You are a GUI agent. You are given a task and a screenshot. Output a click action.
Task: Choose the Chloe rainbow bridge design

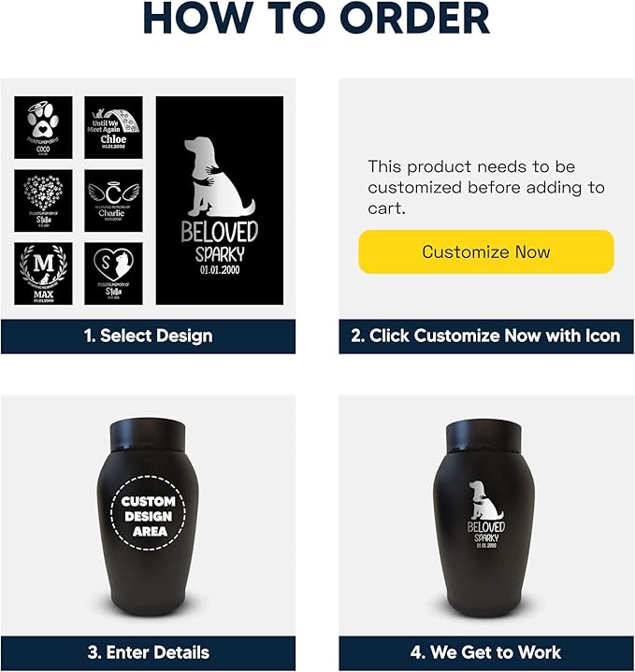click(x=113, y=127)
